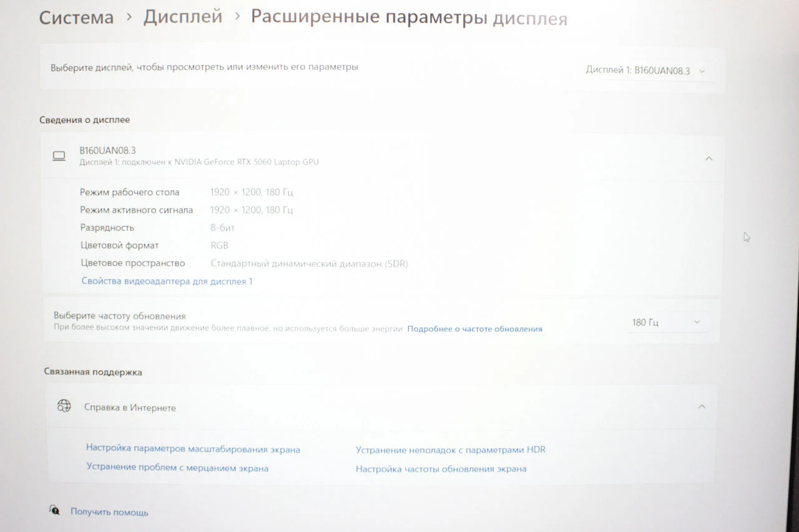Go to Дисплей in breadcrumb
799x532 pixels.
click(x=183, y=17)
